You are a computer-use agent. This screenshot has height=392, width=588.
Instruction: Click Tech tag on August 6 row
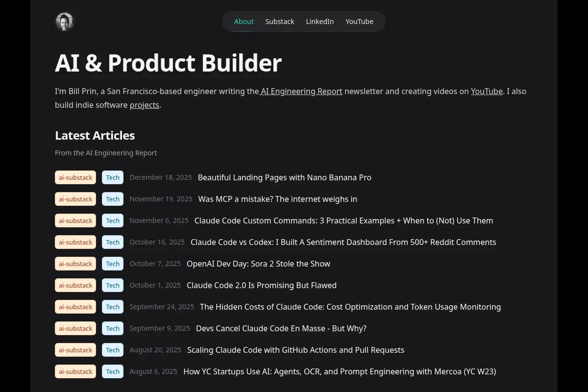click(113, 371)
